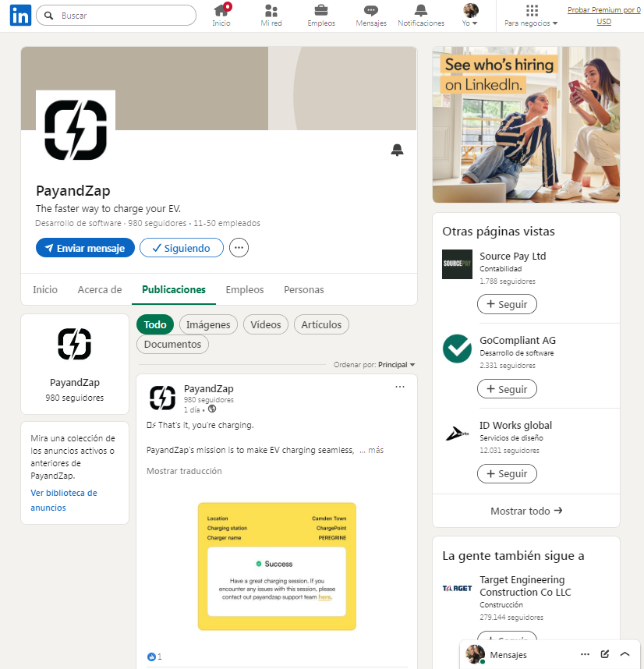Follow GoCompliant AG with Seguir
Screen dimensions: 644x669
pos(507,389)
